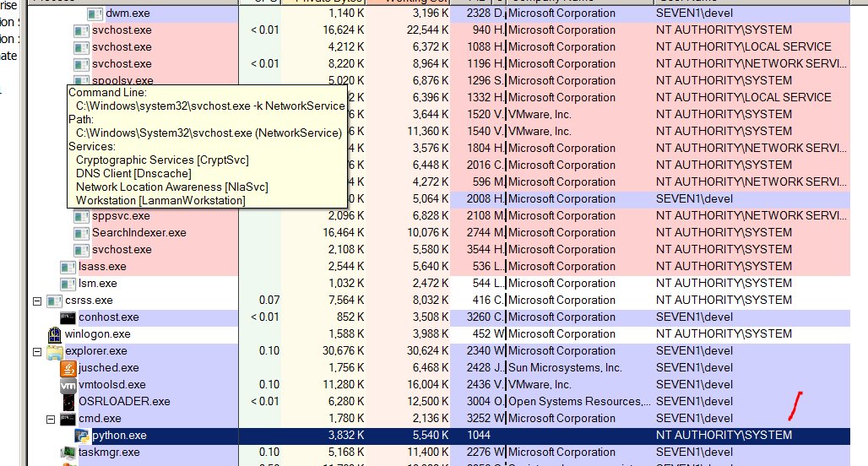Click the cmd.exe console icon

pos(68,419)
